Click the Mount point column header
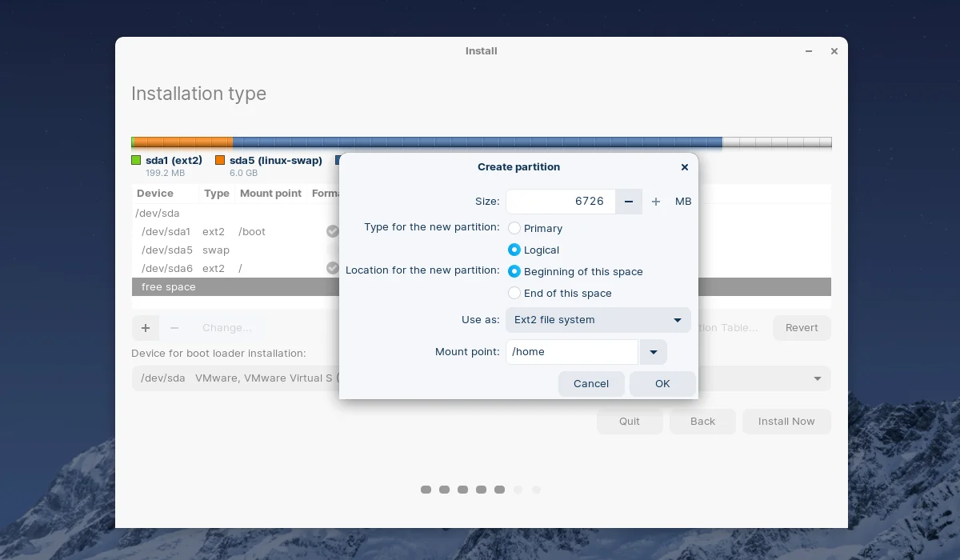Viewport: 960px width, 560px height. pos(271,194)
